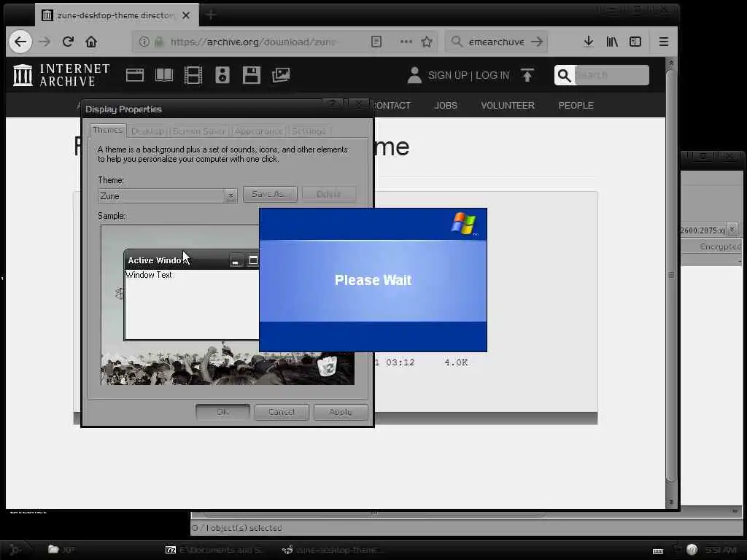Open the Internet Archive software floppy icon
Screen dimensions: 747x560
252,75
